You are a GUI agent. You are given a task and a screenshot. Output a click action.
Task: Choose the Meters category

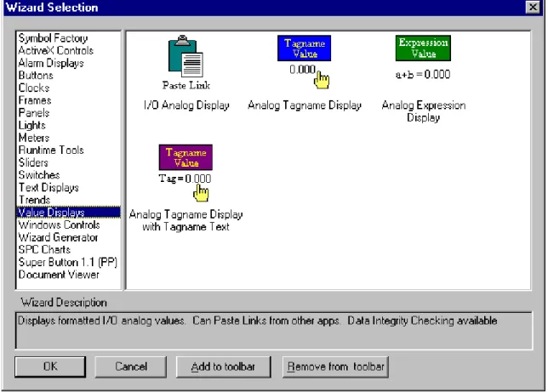coord(34,138)
